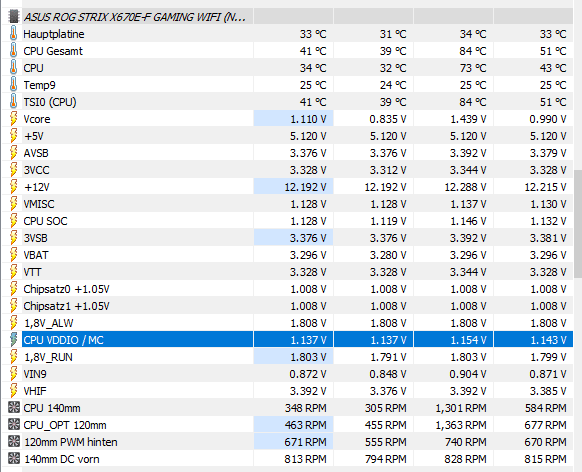This screenshot has height=472, width=582.
Task: Click the 1,8V_RUN current value 1.803 V
Action: [308, 357]
